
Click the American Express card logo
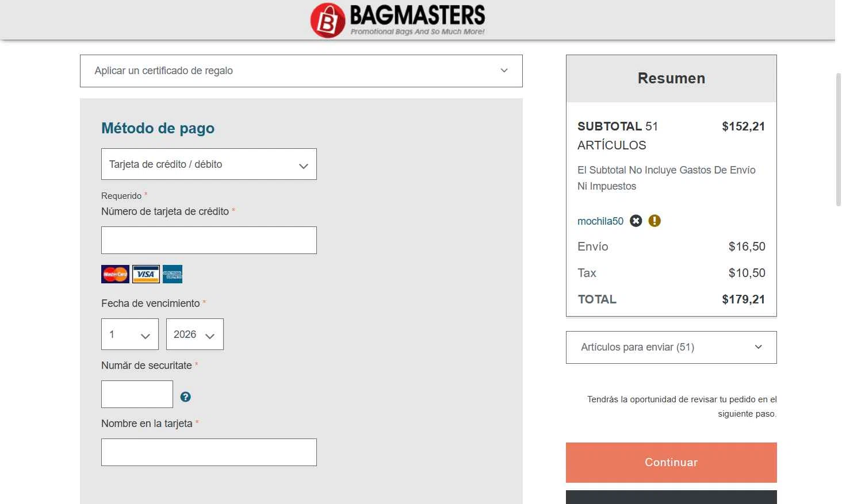coord(173,274)
